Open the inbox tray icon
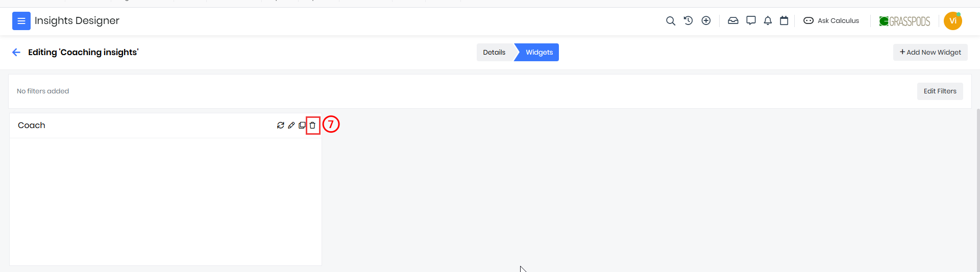The height and width of the screenshot is (272, 980). [733, 21]
